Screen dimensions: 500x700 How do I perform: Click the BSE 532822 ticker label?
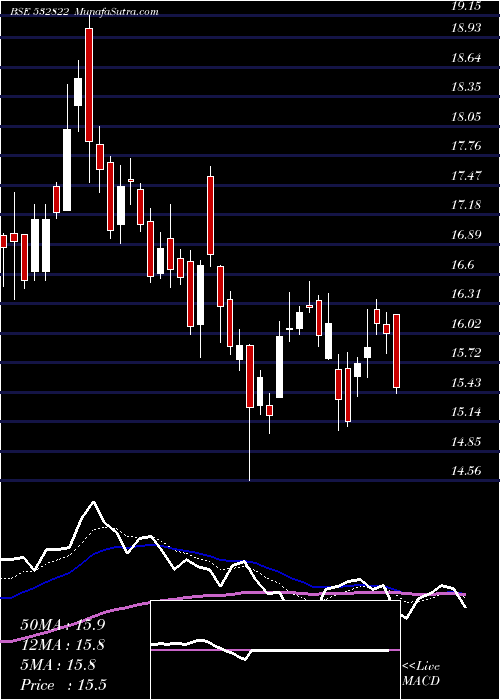[39, 12]
